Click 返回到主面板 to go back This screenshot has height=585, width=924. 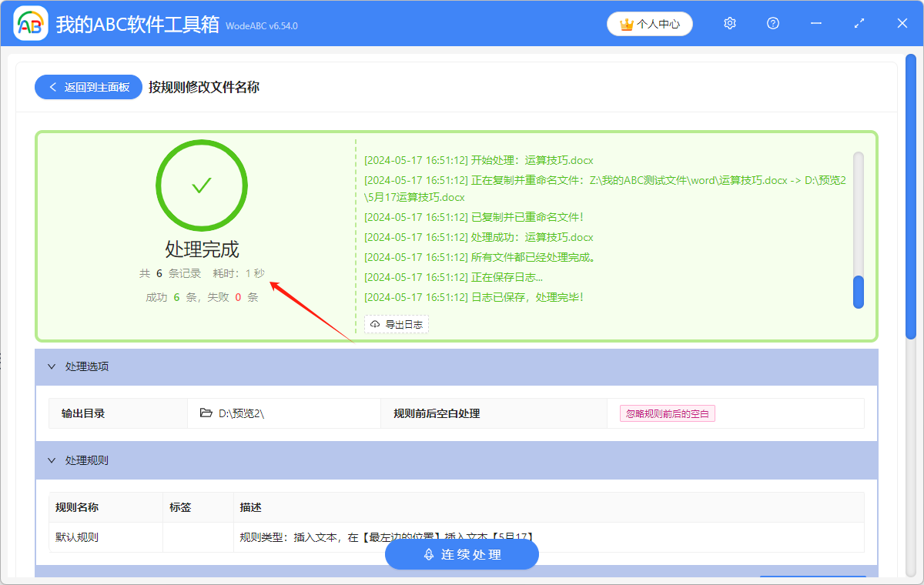coord(88,86)
